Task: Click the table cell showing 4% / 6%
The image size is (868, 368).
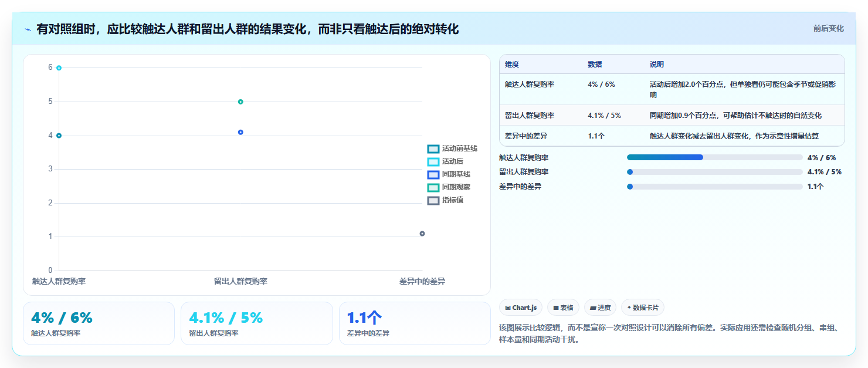Action: [601, 85]
